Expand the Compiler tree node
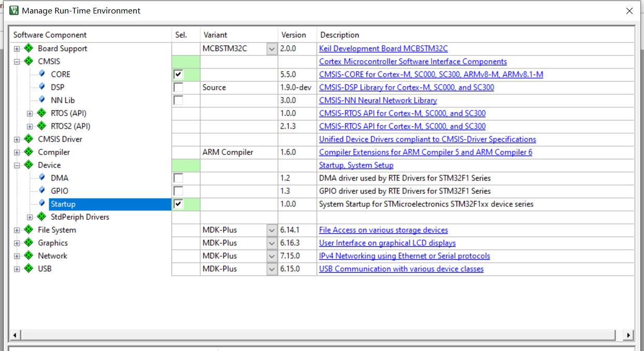The width and height of the screenshot is (644, 351). coord(17,152)
